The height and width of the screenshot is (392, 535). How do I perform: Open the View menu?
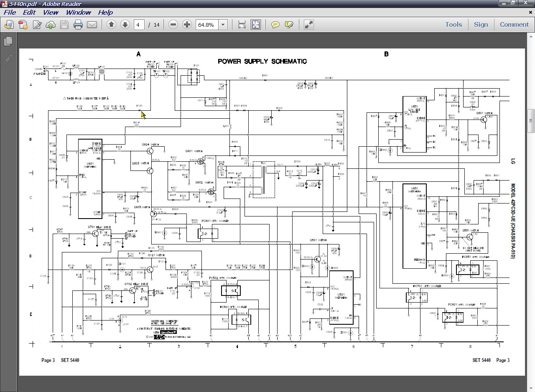pyautogui.click(x=51, y=13)
